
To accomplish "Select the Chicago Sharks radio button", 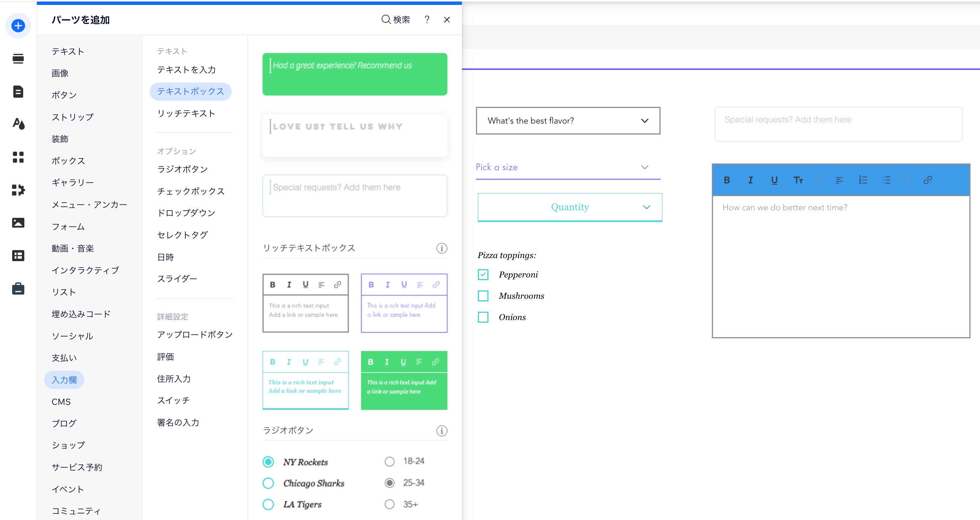I will (x=268, y=483).
